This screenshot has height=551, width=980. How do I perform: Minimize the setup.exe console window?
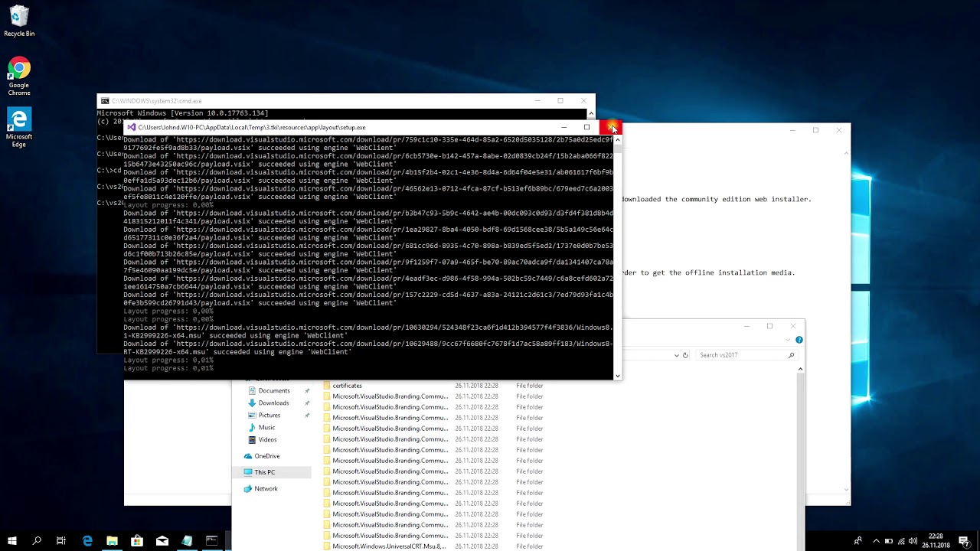564,128
